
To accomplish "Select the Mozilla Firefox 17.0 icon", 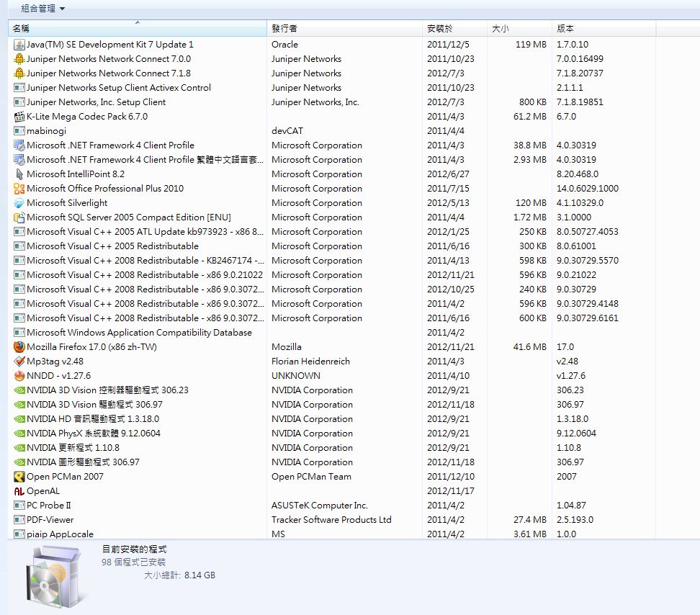I will pos(19,347).
